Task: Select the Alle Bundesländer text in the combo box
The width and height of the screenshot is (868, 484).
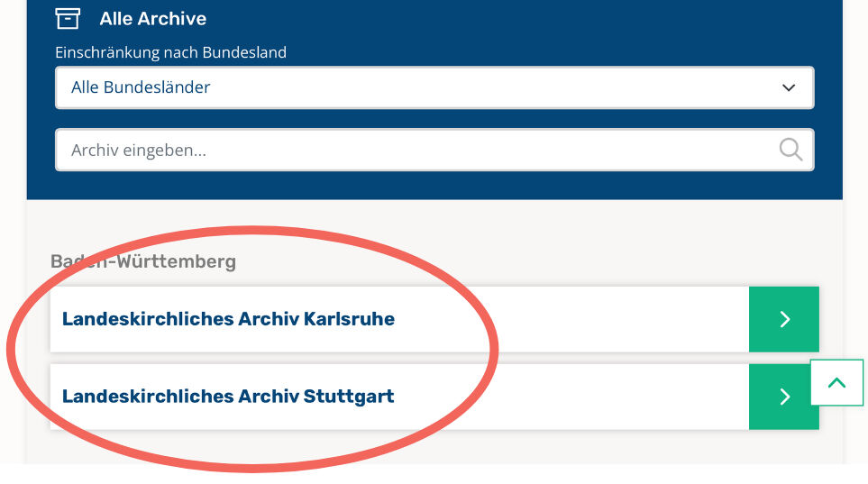Action: (x=141, y=87)
